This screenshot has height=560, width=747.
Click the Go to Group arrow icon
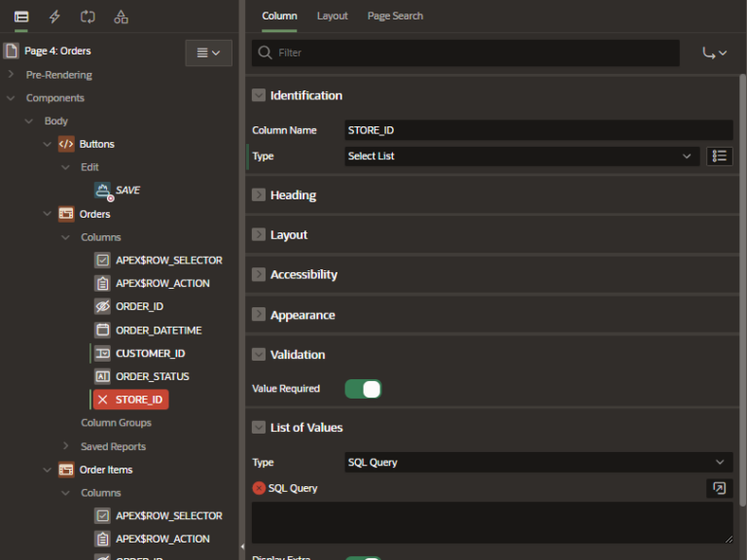[x=714, y=52]
